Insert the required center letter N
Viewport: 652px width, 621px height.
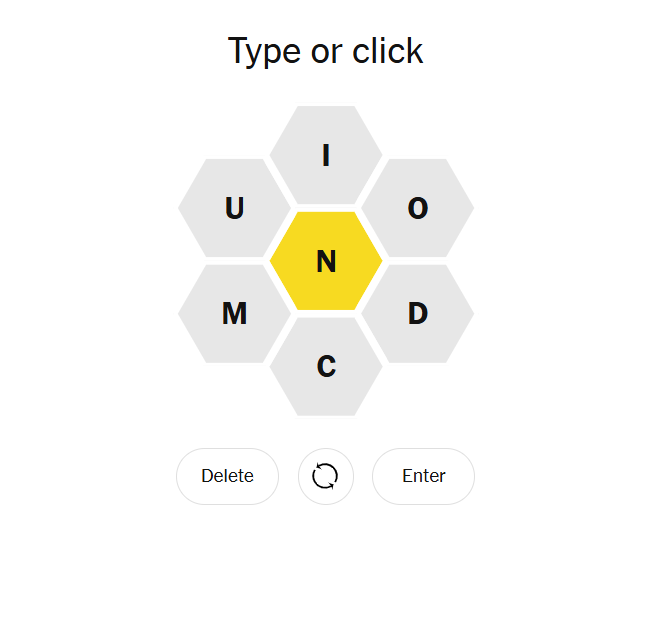click(326, 261)
